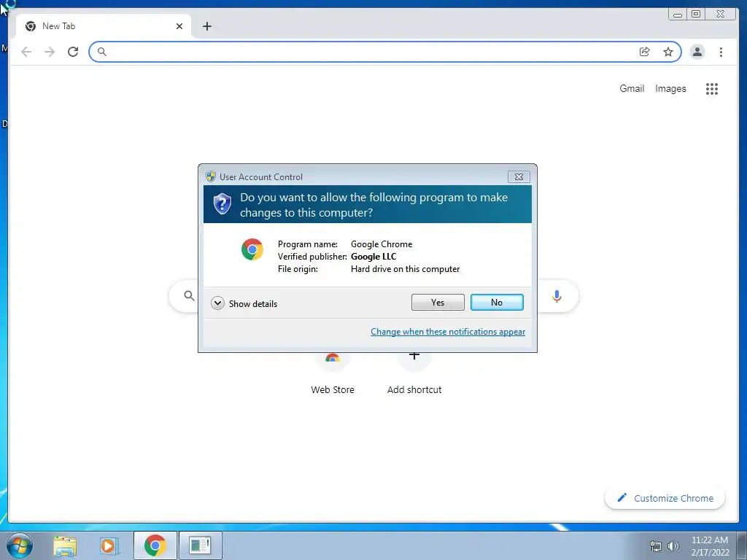Bookmark this tab with the star icon
Image resolution: width=747 pixels, height=560 pixels.
(668, 52)
